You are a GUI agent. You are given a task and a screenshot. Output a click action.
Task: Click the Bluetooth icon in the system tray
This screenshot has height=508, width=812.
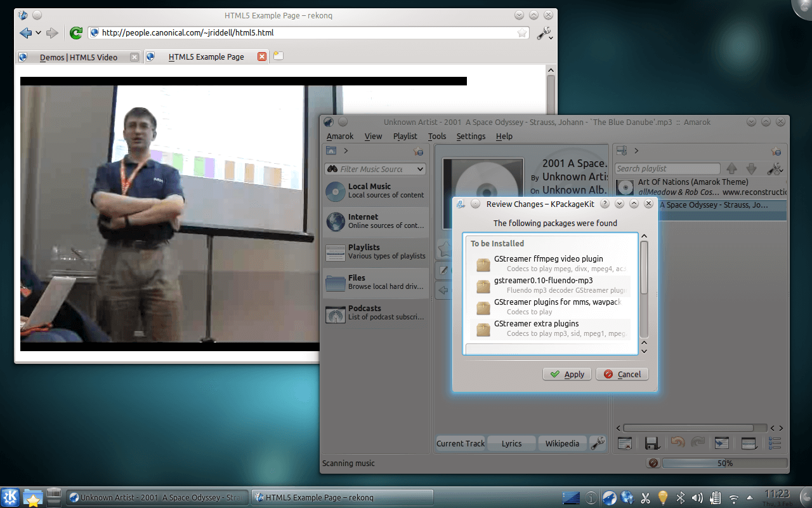(681, 498)
